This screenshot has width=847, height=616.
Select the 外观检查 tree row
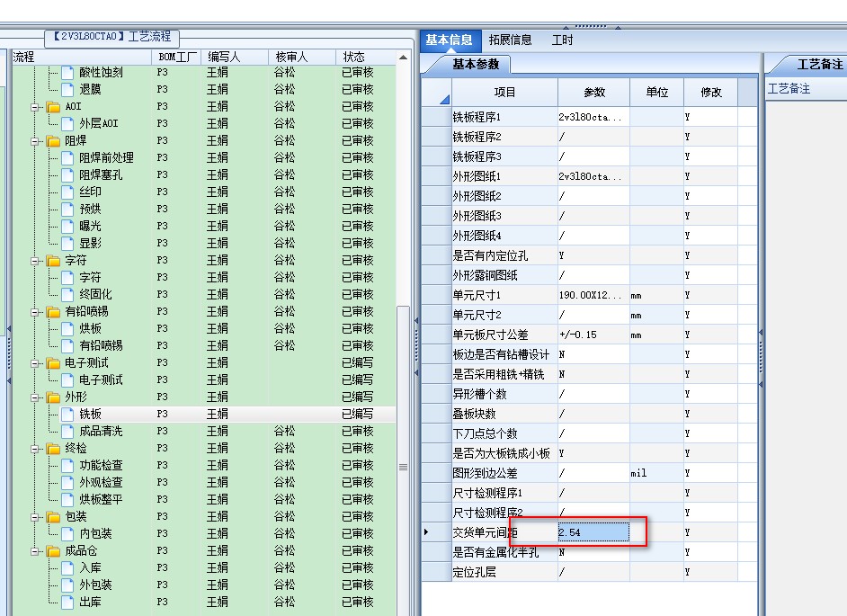203,482
